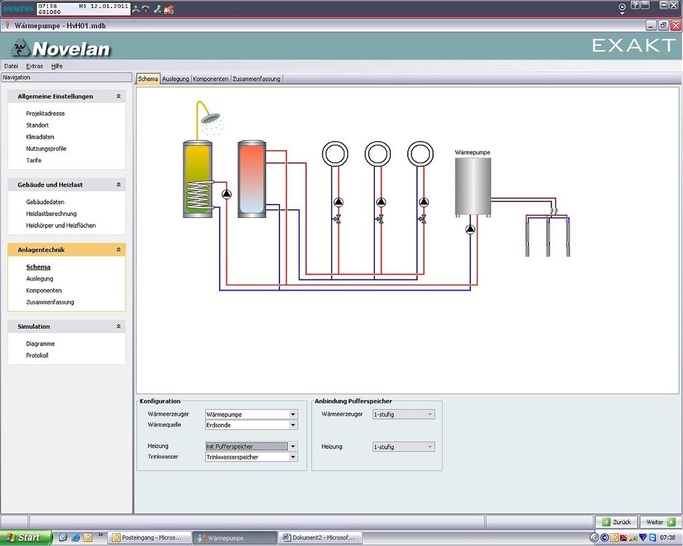683x546 pixels.
Task: Collapse the Simulation navigation section
Action: (119, 326)
